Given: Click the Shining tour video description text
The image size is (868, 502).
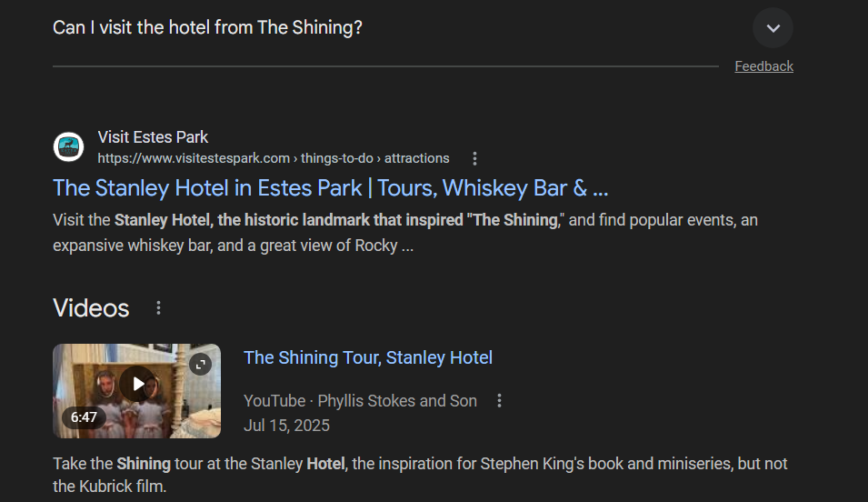Looking at the screenshot, I should point(420,475).
